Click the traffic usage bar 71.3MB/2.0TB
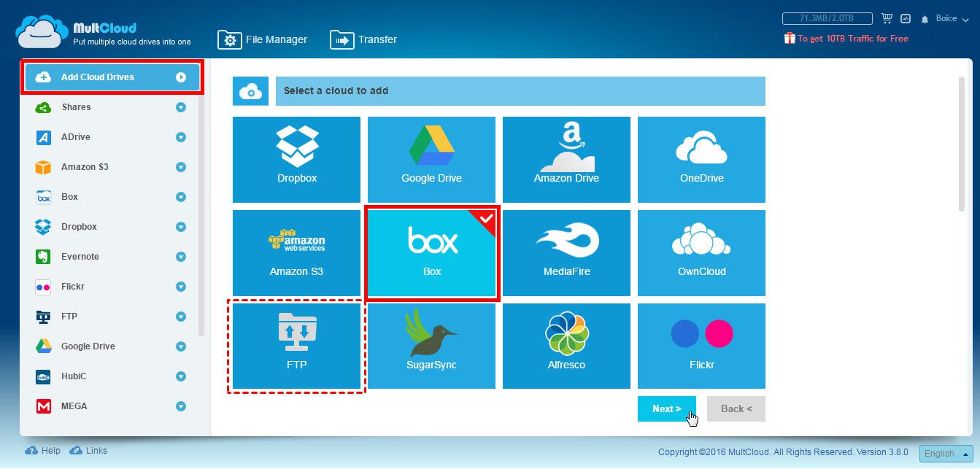 click(827, 18)
